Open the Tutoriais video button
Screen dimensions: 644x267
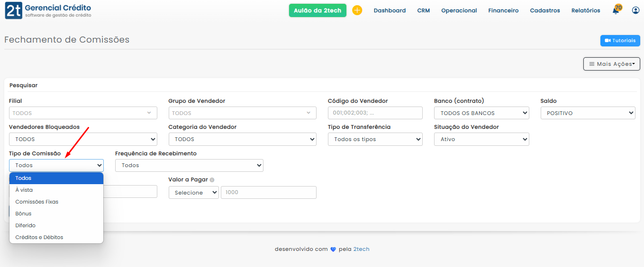[620, 41]
